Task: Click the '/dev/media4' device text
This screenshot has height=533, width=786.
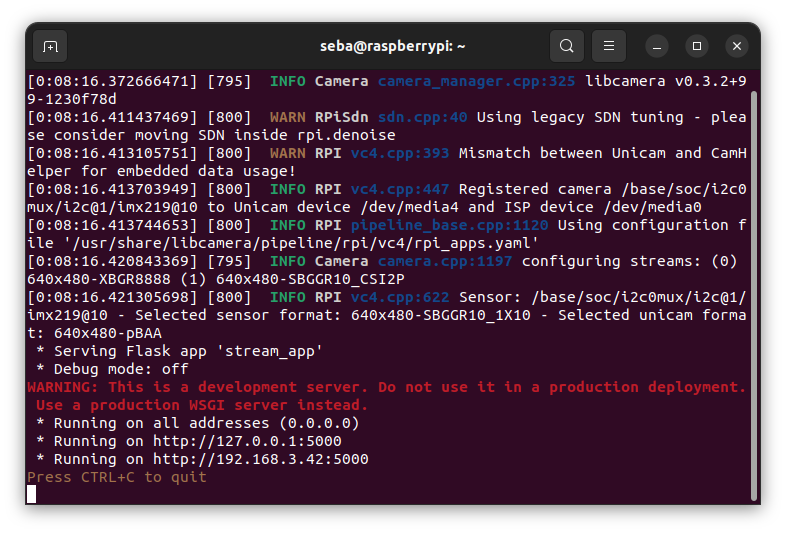Action: 410,208
